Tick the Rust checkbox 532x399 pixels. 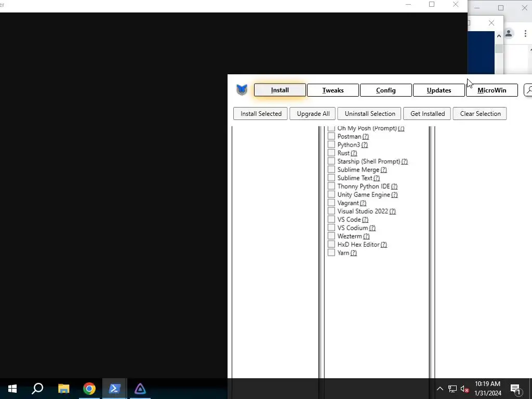331,153
